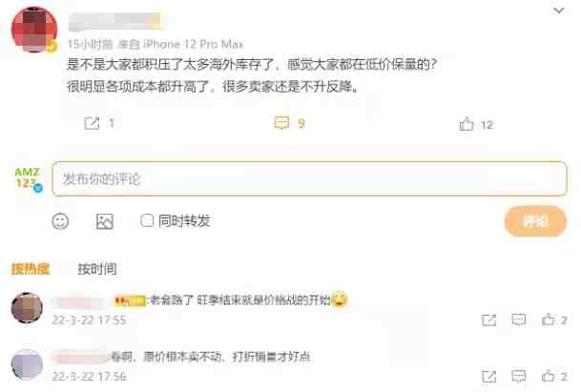
Task: Like the main post with the thumbs-up icon
Action: pos(467,124)
